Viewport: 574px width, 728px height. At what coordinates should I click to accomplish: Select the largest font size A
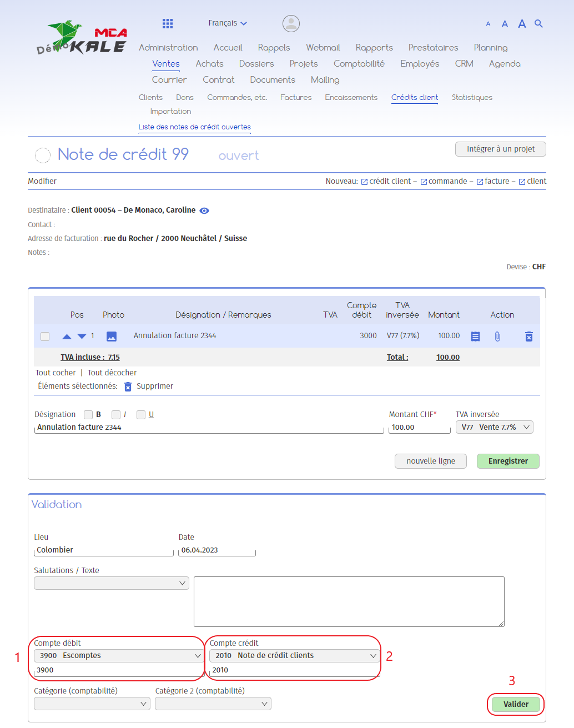tap(522, 24)
